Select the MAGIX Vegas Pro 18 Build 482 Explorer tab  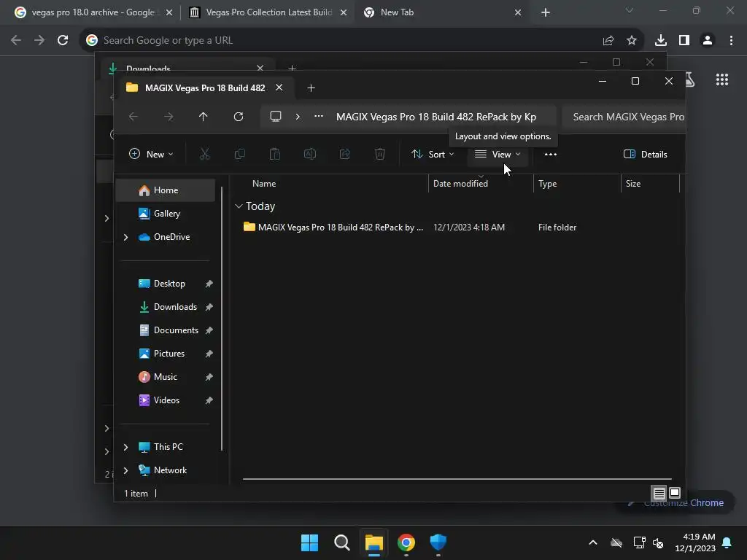(x=205, y=88)
